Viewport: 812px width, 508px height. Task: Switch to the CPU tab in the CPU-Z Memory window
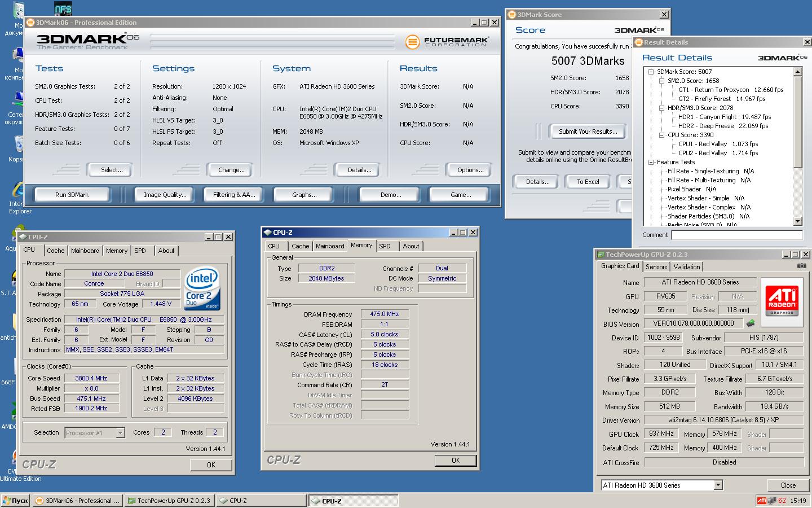[274, 246]
